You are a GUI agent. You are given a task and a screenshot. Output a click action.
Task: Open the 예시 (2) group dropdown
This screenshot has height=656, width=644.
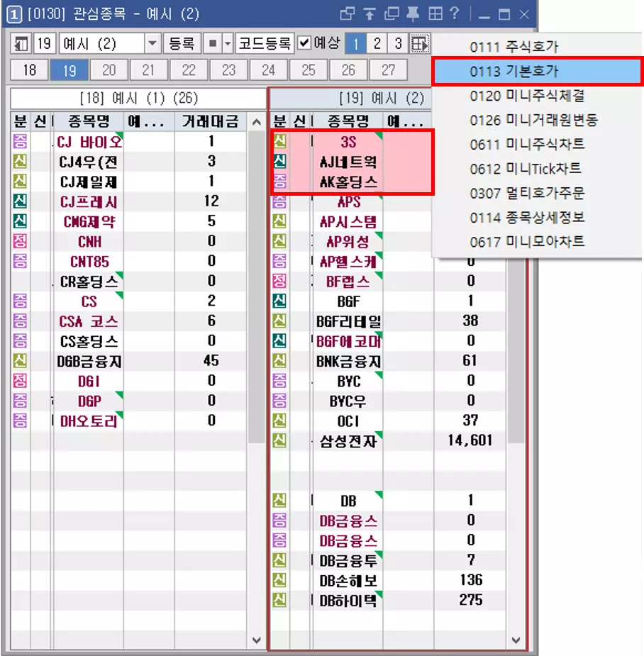(152, 43)
